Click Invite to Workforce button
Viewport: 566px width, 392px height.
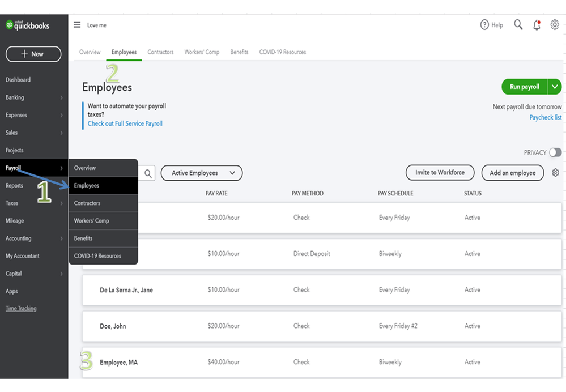click(440, 173)
